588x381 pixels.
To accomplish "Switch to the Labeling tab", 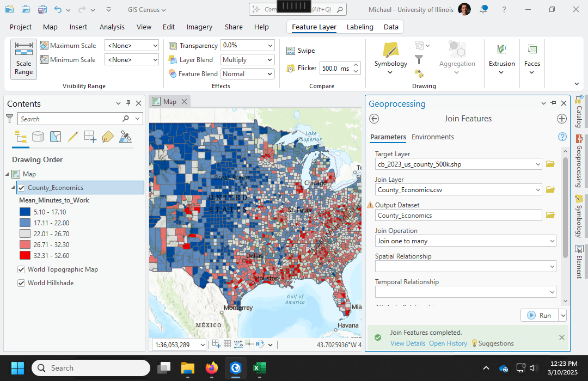I will point(360,27).
